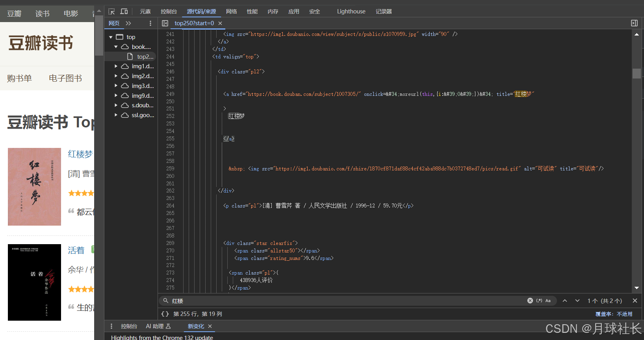Click the 红楼梦 book cover thumbnail
644x340 pixels.
coord(34,187)
